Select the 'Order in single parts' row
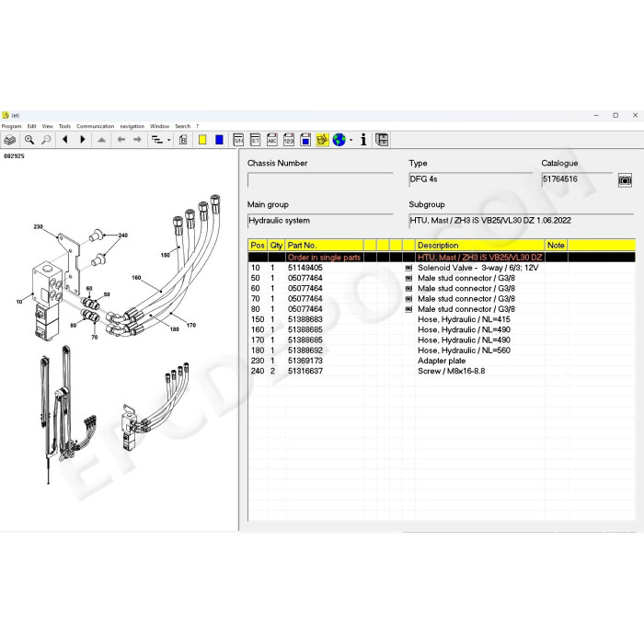This screenshot has width=644, height=644. click(442, 258)
